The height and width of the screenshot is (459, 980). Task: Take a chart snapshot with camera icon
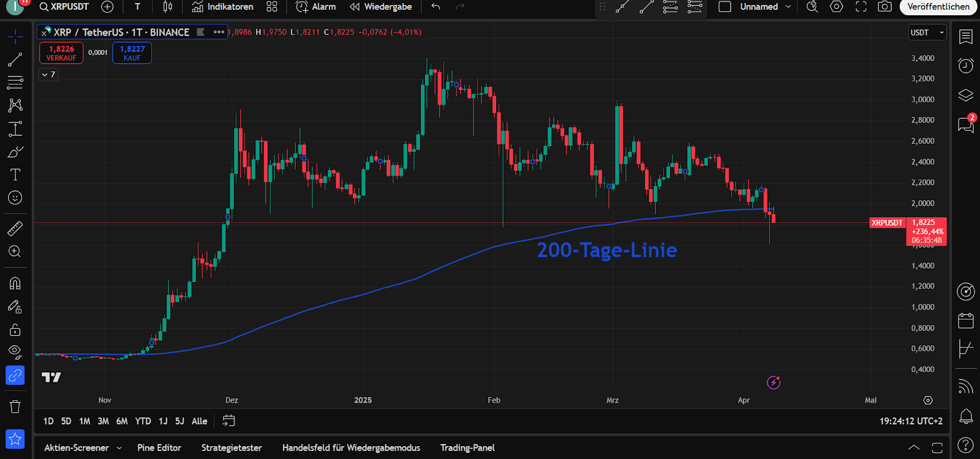coord(884,7)
